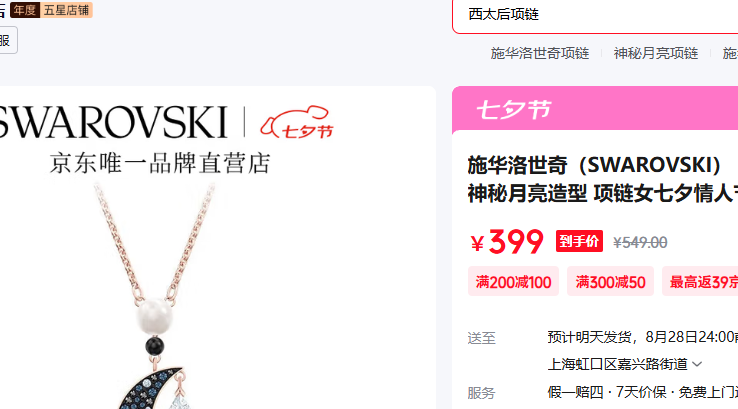
Task: Select the 满200减100 coupon
Action: click(x=513, y=281)
